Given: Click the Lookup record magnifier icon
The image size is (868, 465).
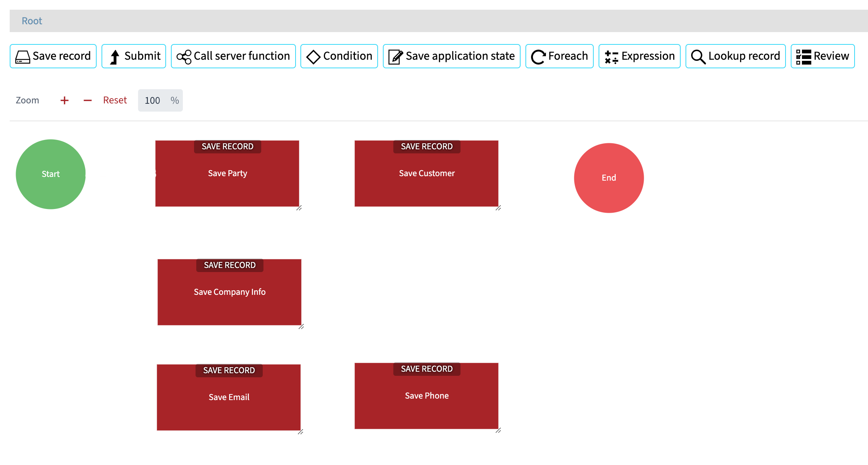Looking at the screenshot, I should pos(697,56).
